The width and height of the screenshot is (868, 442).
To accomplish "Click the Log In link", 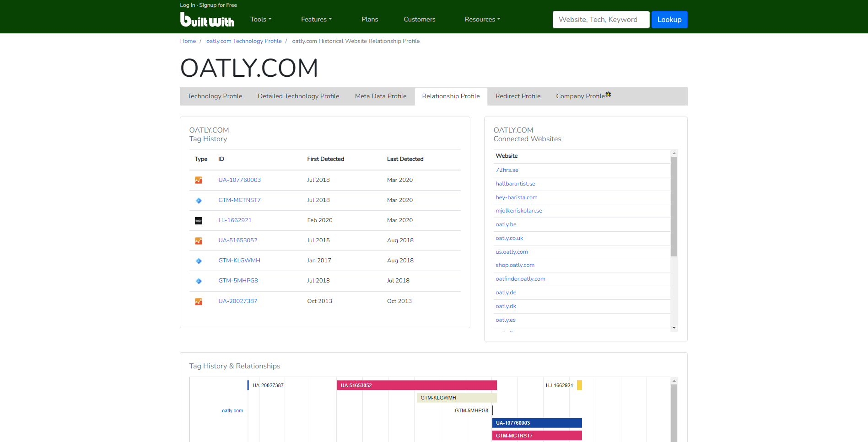I will [x=188, y=5].
